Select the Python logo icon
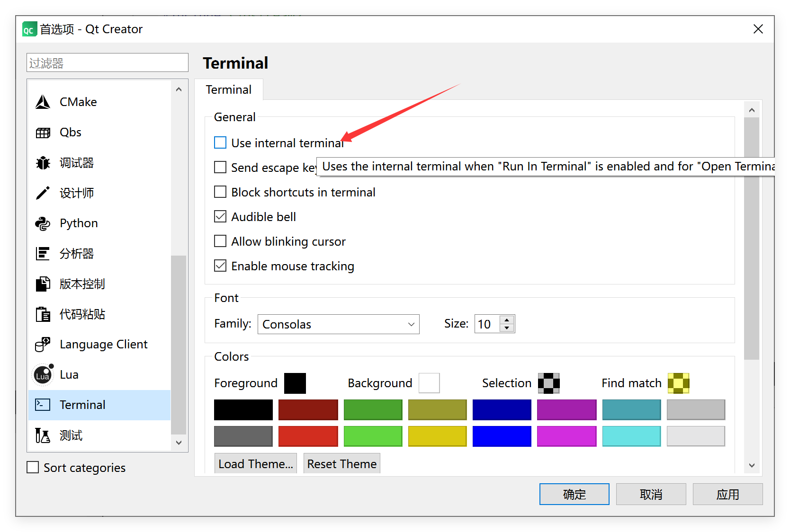This screenshot has width=790, height=532. [43, 223]
